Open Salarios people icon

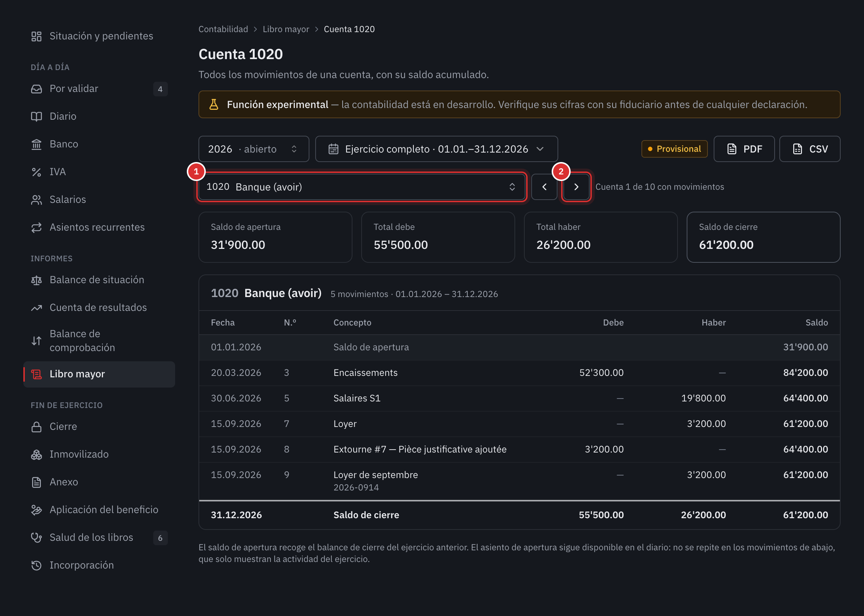[36, 200]
